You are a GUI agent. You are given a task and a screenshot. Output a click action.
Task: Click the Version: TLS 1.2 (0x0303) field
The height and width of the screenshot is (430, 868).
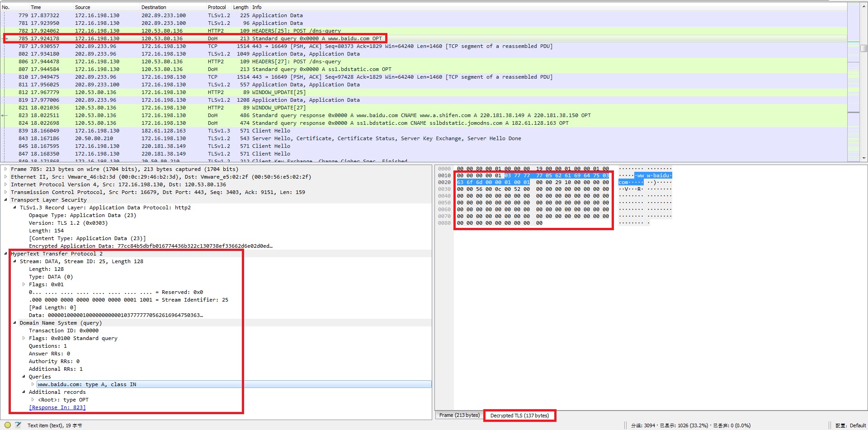tap(68, 223)
